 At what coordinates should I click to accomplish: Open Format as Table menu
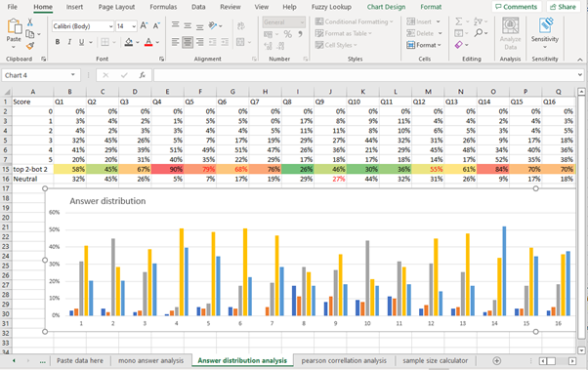[x=343, y=33]
